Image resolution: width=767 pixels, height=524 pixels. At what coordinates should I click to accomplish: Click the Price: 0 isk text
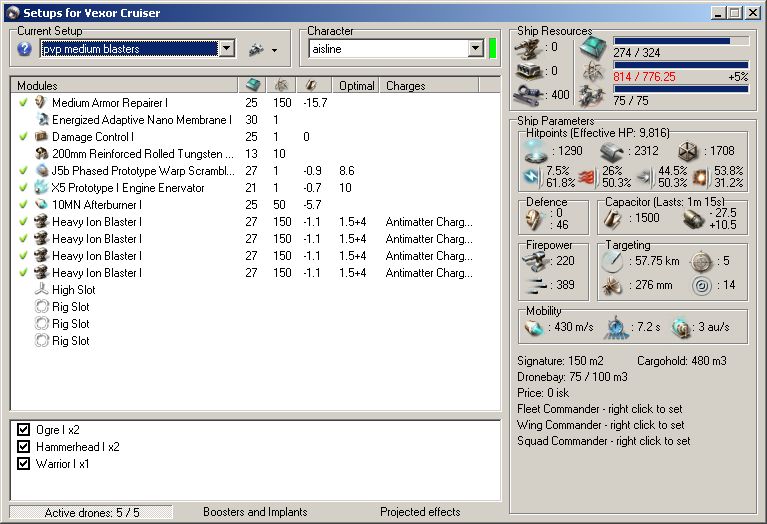(x=543, y=393)
